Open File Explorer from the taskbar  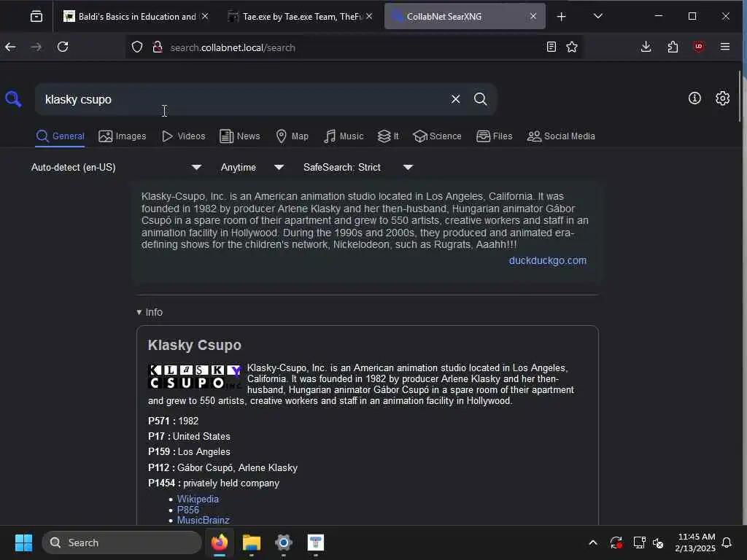252,542
